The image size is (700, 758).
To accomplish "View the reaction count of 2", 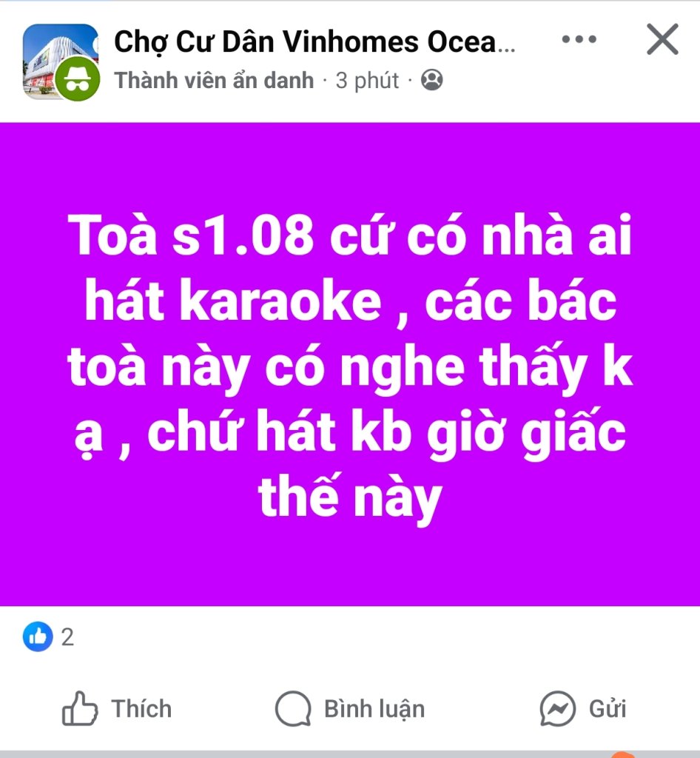I will [x=67, y=637].
